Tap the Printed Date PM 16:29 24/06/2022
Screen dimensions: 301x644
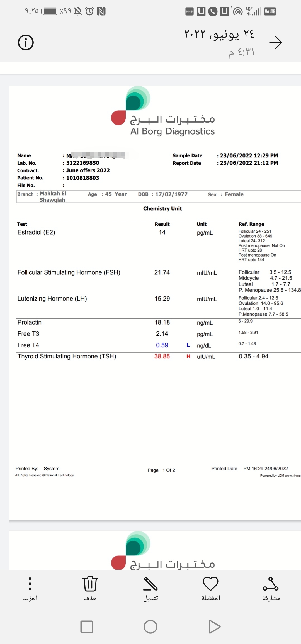[x=265, y=469]
